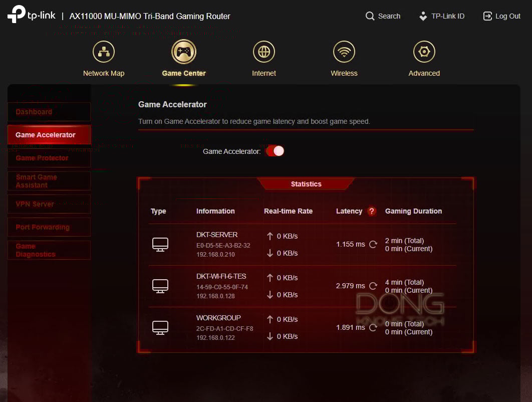Select the DKT-WI-FI-6-TES device name
532x402 pixels.
[x=221, y=276]
